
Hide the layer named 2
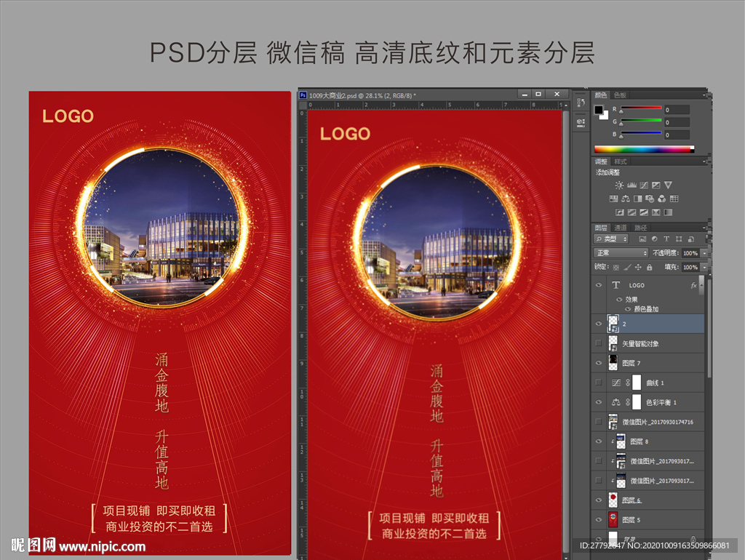(599, 324)
